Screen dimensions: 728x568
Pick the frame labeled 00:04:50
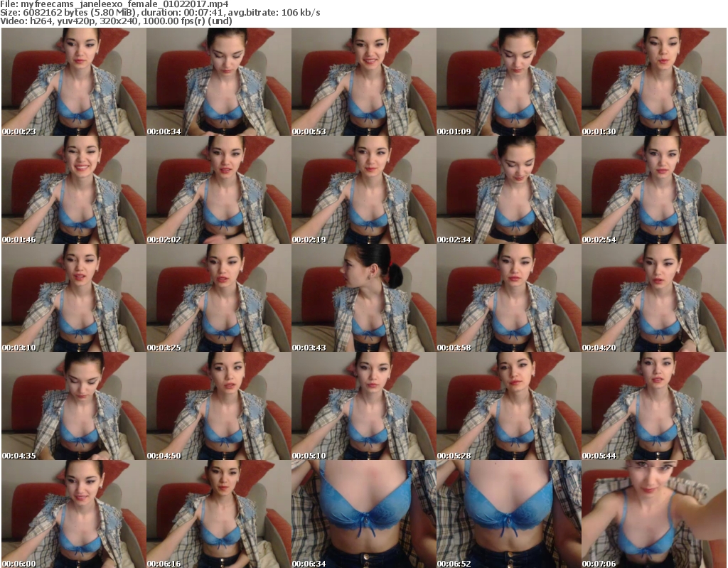pyautogui.click(x=219, y=406)
